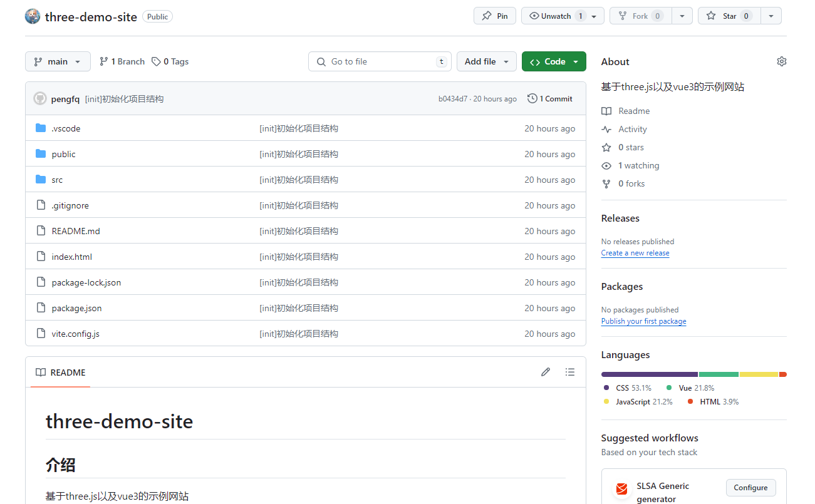Screen dimensions: 815x504
Task: View the 1 Commit history
Action: 550,99
